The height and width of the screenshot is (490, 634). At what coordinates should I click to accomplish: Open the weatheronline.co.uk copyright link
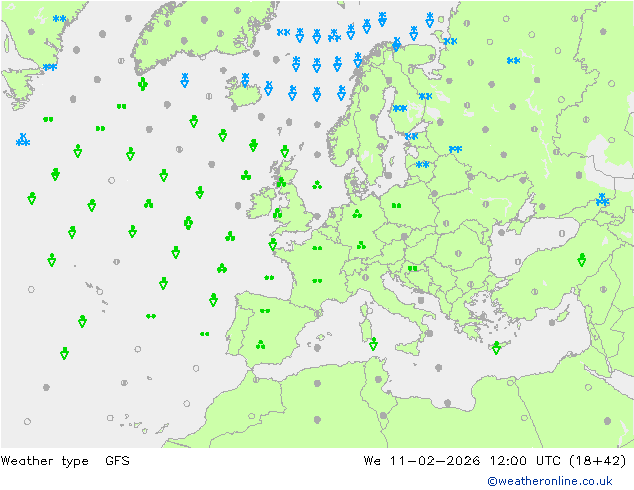coord(549,481)
